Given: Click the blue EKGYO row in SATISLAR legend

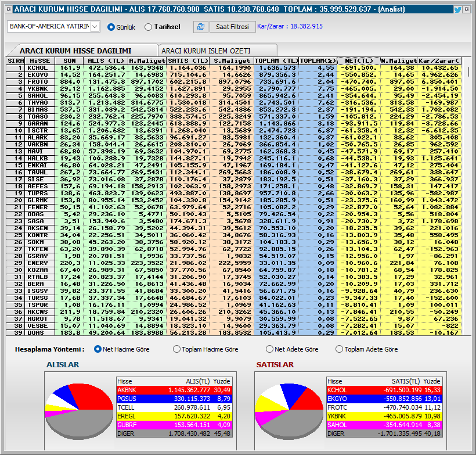Looking at the screenshot, I should pos(384,399).
